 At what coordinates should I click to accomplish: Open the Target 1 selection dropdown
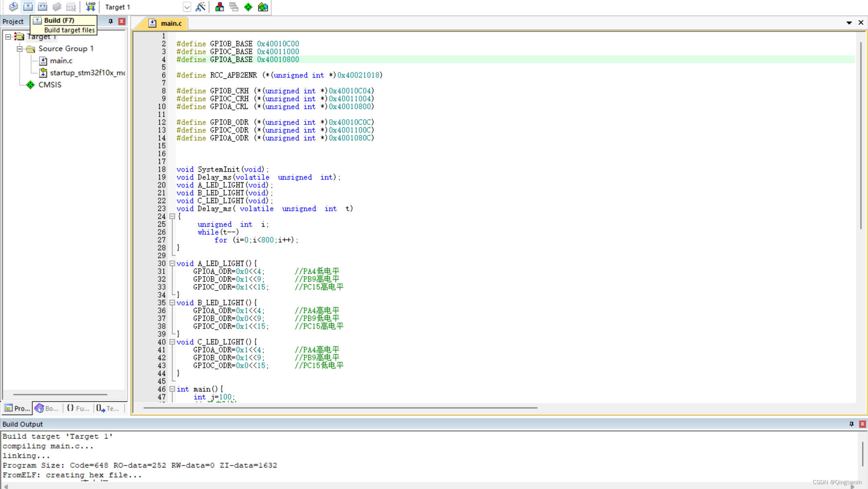tap(187, 7)
